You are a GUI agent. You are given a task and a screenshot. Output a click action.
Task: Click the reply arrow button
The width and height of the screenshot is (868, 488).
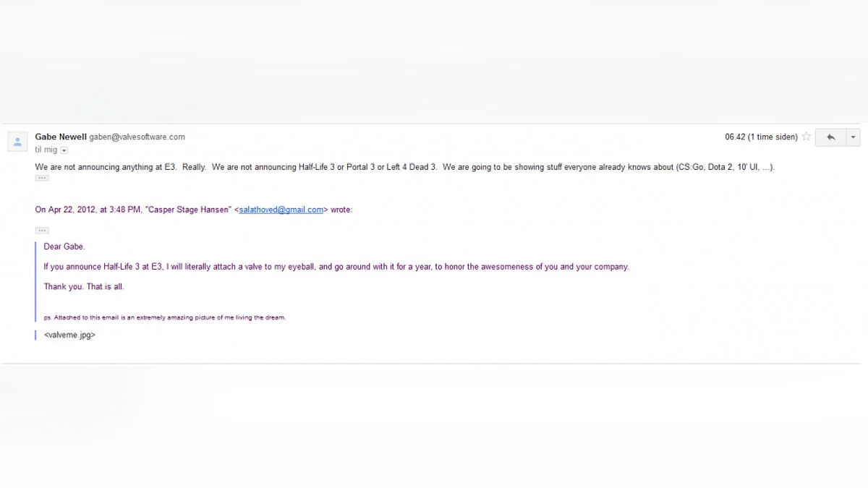(830, 137)
